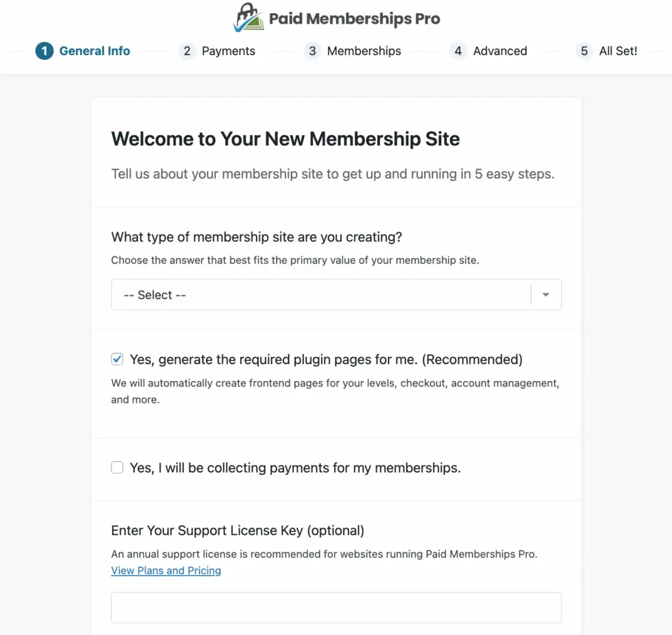672x635 pixels.
Task: Click the step 4 numbered circle
Action: tap(457, 51)
